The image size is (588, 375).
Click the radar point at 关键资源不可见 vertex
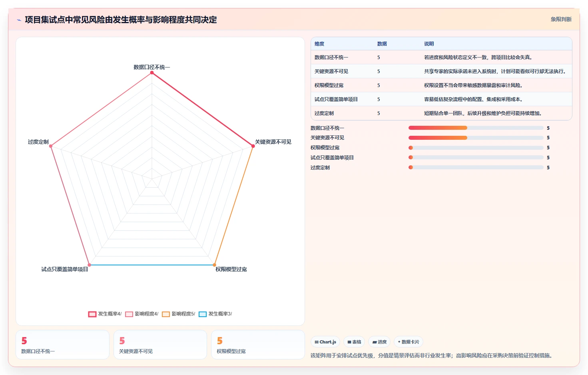(253, 146)
